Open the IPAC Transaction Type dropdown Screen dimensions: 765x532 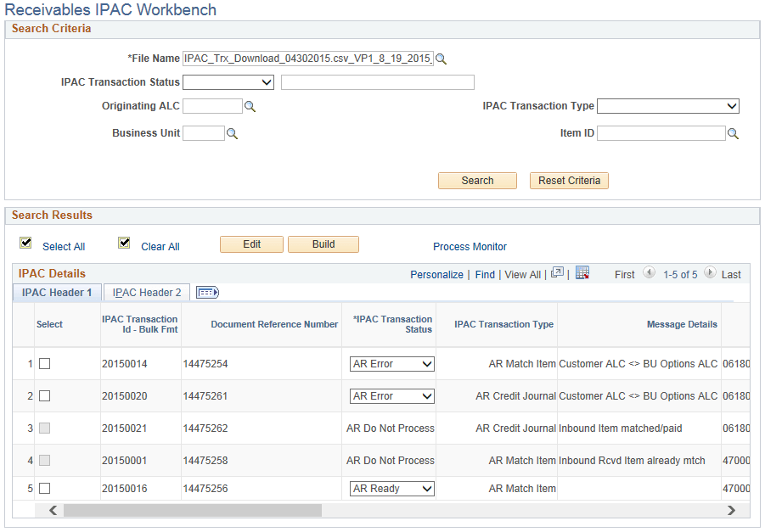[667, 106]
